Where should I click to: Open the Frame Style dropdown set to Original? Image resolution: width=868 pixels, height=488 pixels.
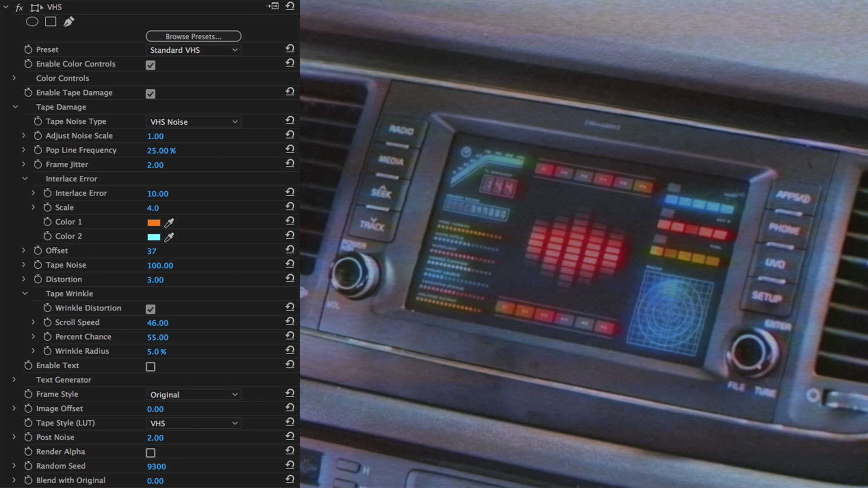click(193, 395)
